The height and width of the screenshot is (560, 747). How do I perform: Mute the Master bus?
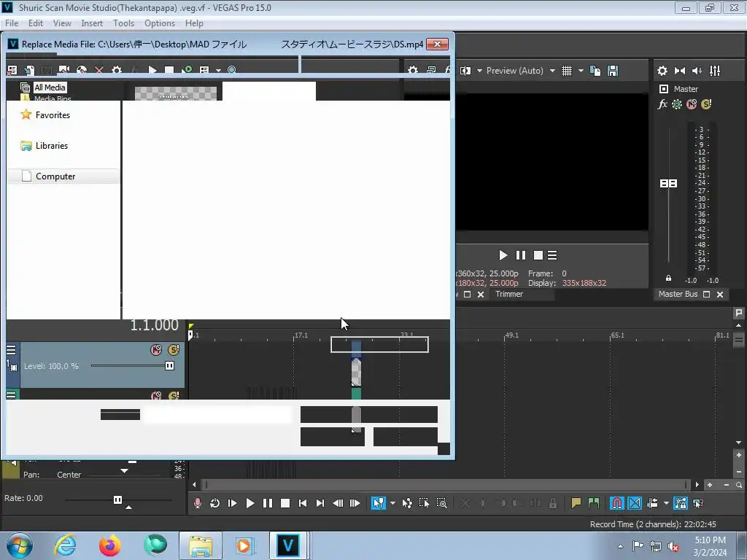[x=692, y=104]
